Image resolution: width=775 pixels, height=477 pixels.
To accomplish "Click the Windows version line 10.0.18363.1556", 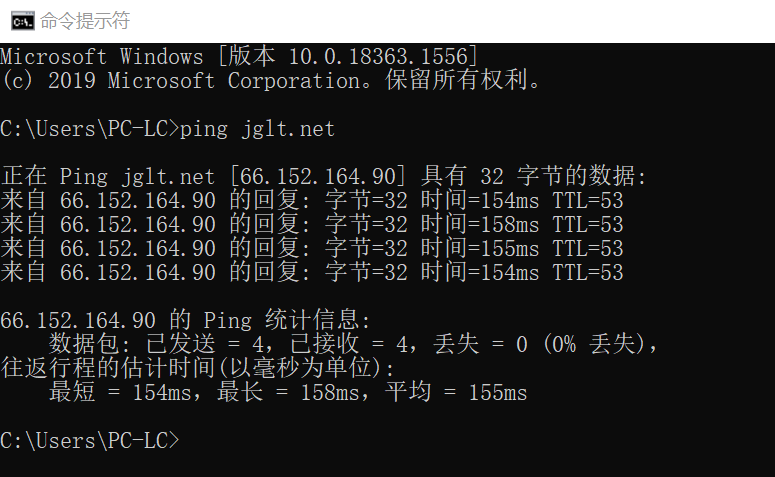I will click(239, 56).
